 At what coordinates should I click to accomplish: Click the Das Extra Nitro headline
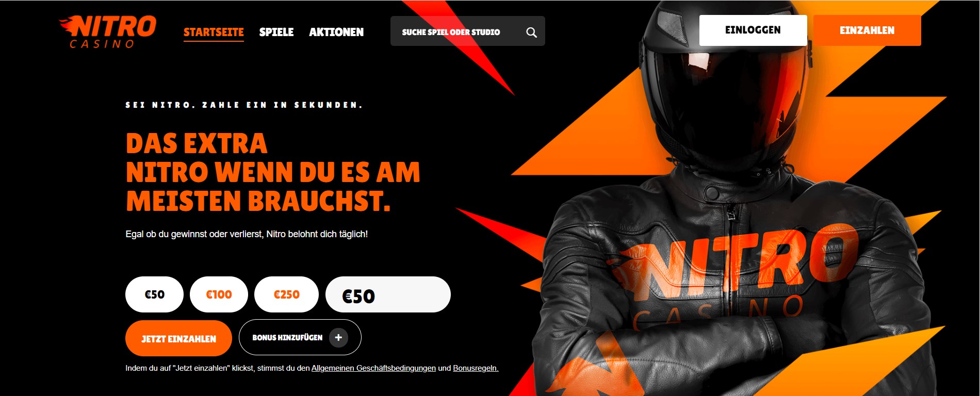[x=273, y=172]
